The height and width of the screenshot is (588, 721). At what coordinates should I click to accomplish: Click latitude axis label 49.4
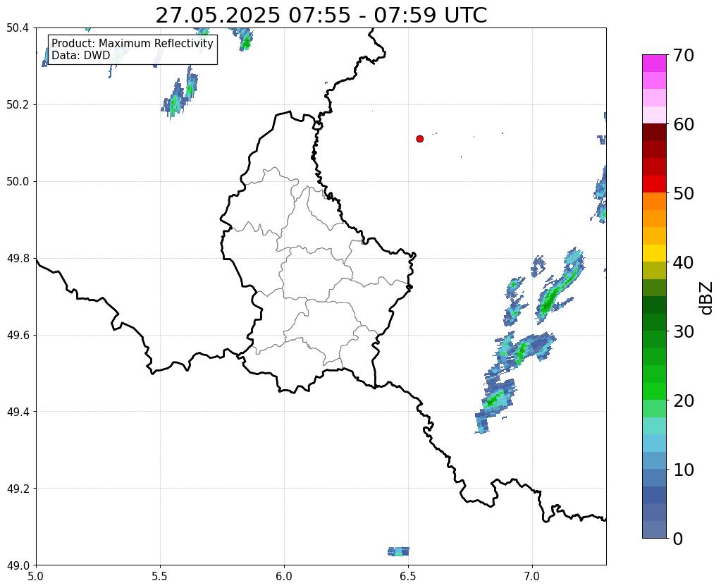click(x=18, y=411)
